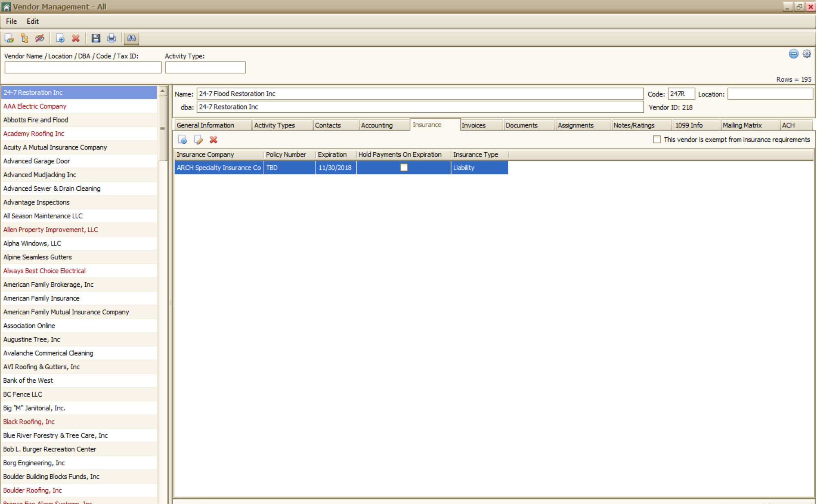Open the gear settings icon in the filter panel
817x504 pixels.
coord(806,54)
